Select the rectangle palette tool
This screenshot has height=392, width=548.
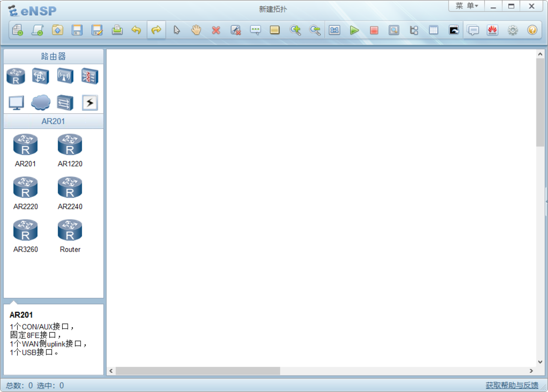click(x=275, y=30)
